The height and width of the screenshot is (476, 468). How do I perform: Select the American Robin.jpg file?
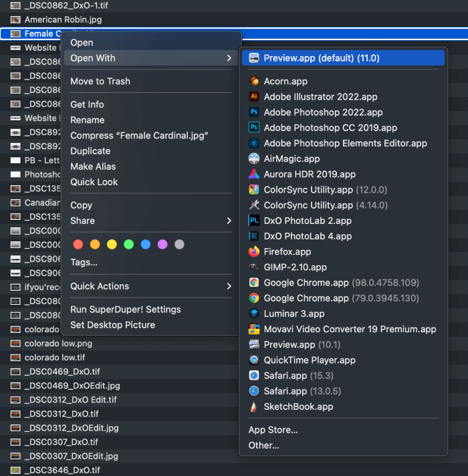click(x=63, y=19)
